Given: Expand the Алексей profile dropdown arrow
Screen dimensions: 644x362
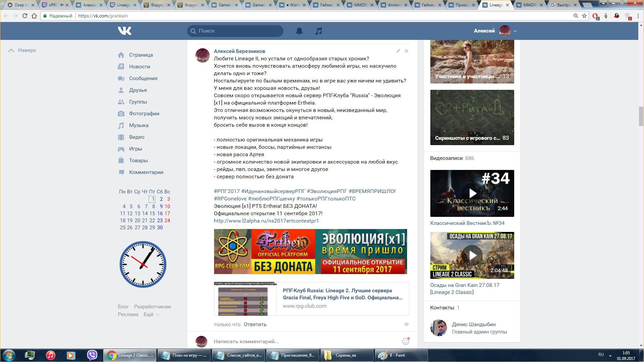Looking at the screenshot, I should [515, 31].
